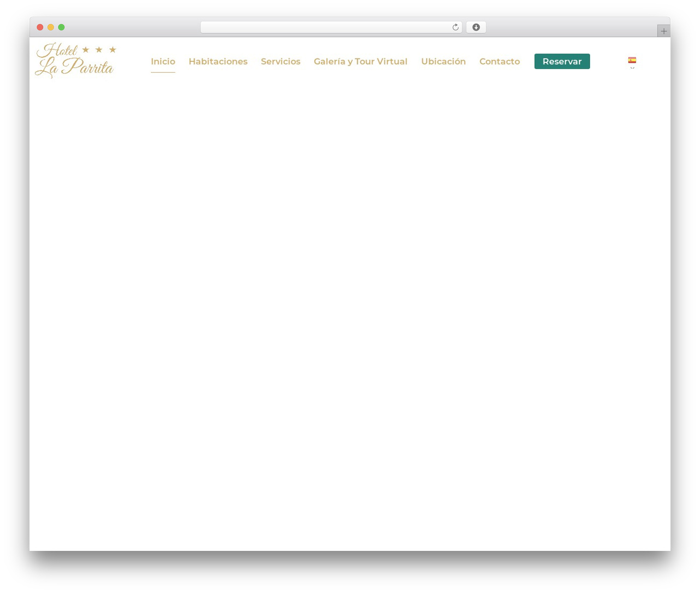Maximize the window with green button
The image size is (700, 593).
(61, 27)
